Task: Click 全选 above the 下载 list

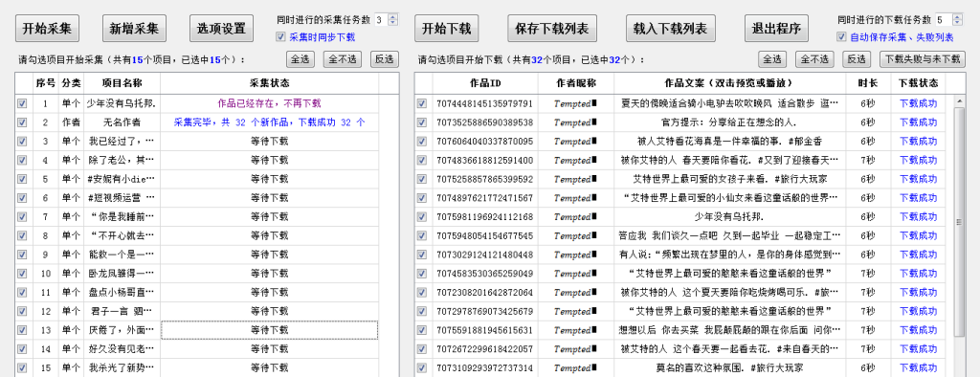Action: click(772, 59)
